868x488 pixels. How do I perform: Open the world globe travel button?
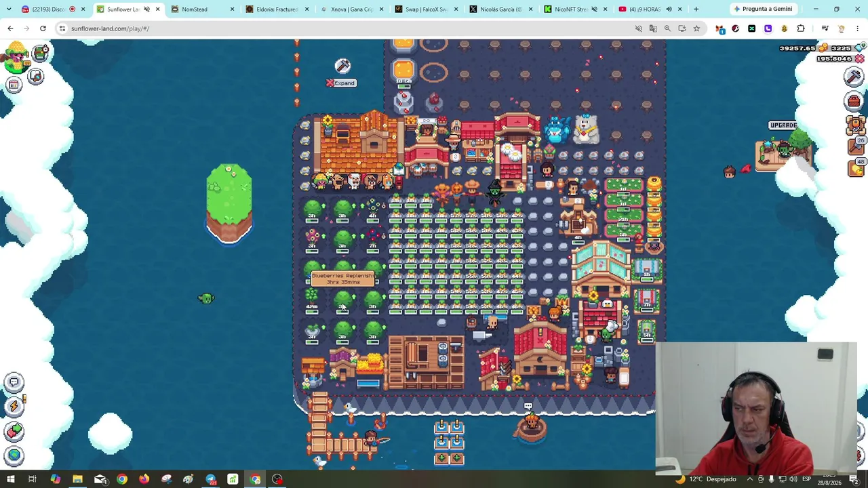[14, 455]
